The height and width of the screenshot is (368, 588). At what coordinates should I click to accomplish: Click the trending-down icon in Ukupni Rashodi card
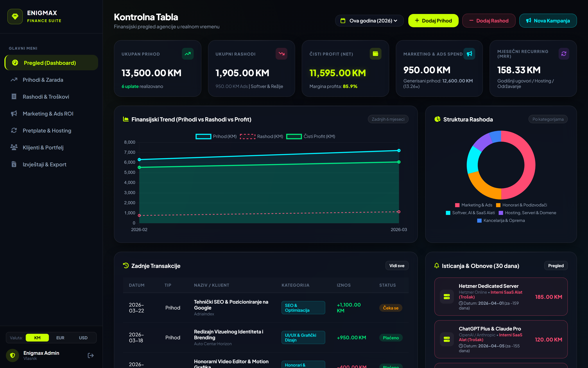point(281,54)
